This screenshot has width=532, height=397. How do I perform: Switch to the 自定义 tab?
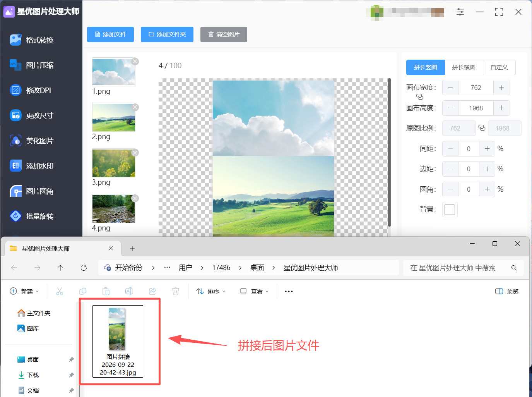point(499,67)
